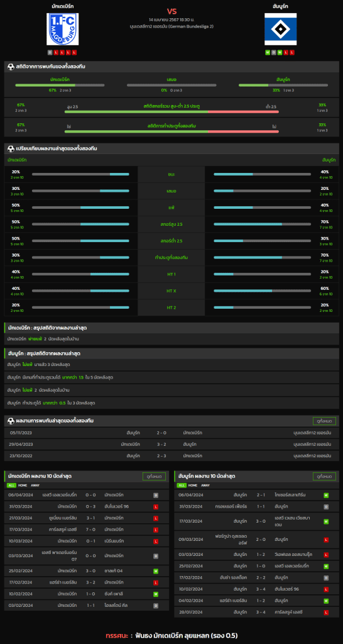Viewport: 343px width, 644px height.
Task: Click W badge for Hamburg 17/03/2024 match
Action: [326, 521]
